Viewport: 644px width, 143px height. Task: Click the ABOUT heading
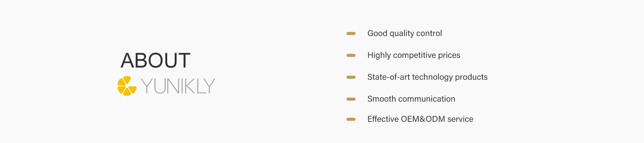(155, 61)
